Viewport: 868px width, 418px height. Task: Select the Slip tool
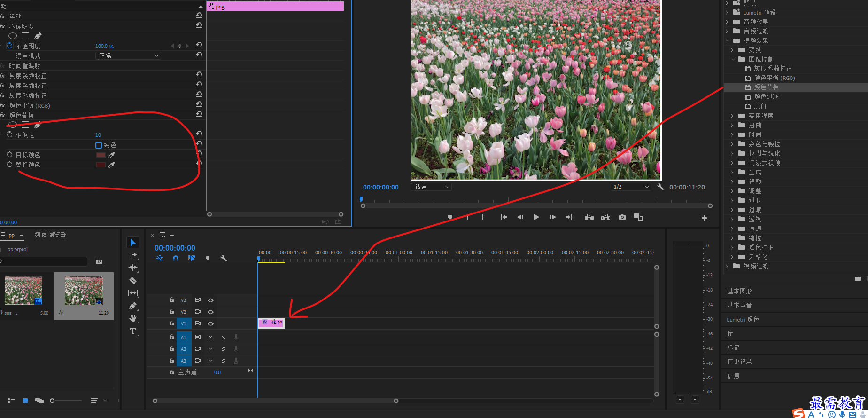coord(133,293)
